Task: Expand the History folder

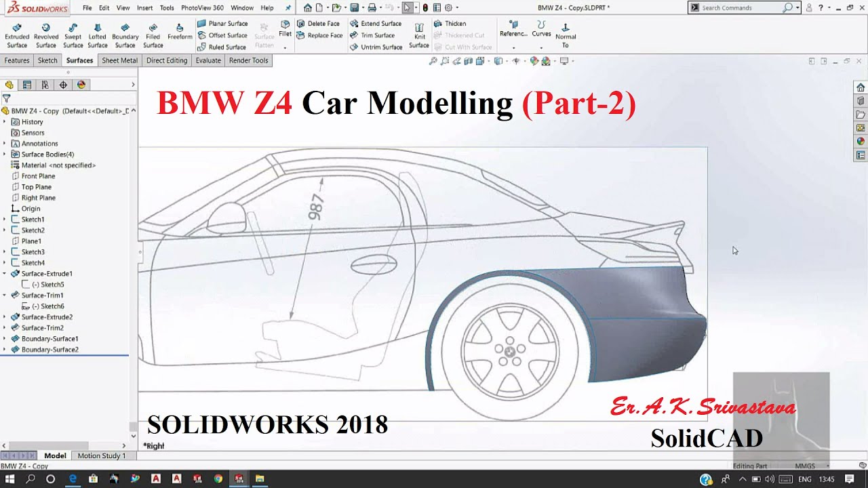Action: [5, 122]
